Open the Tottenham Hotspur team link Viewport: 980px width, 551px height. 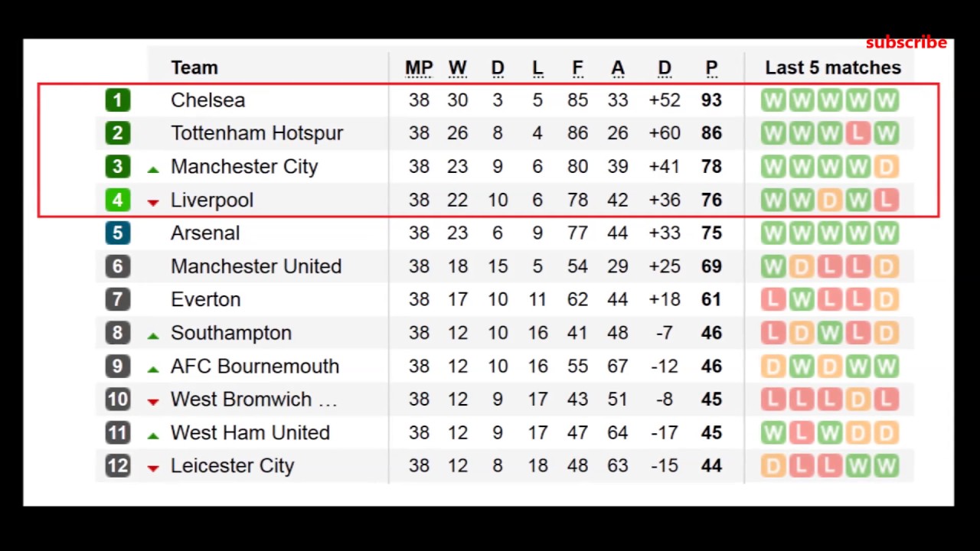tap(256, 133)
